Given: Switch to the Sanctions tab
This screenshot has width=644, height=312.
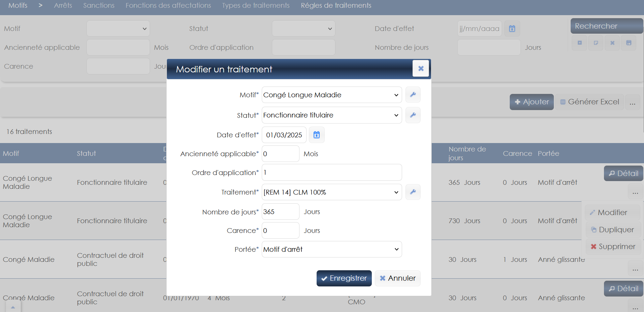Looking at the screenshot, I should [x=99, y=5].
